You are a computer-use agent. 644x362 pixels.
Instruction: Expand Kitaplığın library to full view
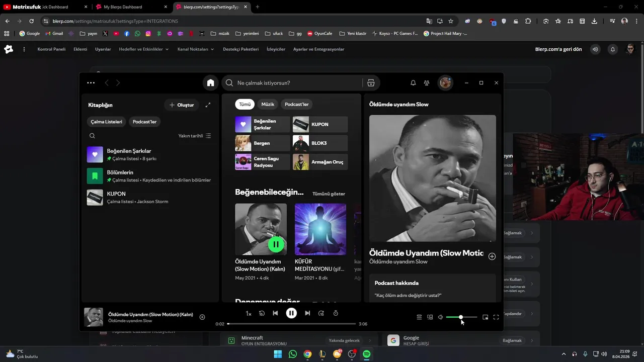pos(208,105)
